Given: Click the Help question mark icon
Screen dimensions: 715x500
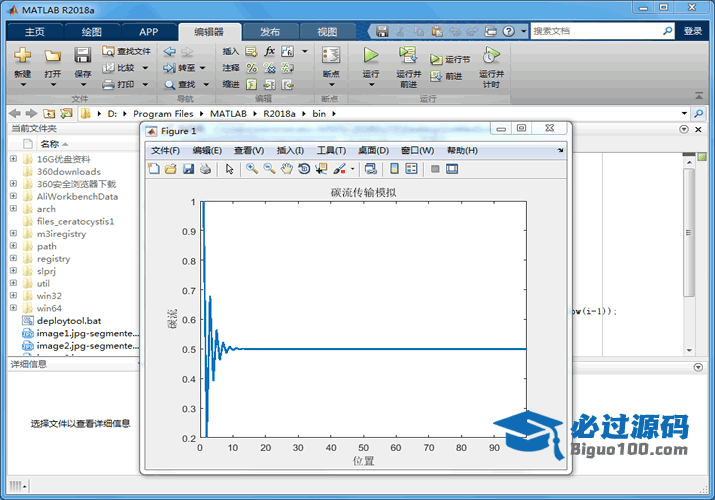Looking at the screenshot, I should [509, 31].
